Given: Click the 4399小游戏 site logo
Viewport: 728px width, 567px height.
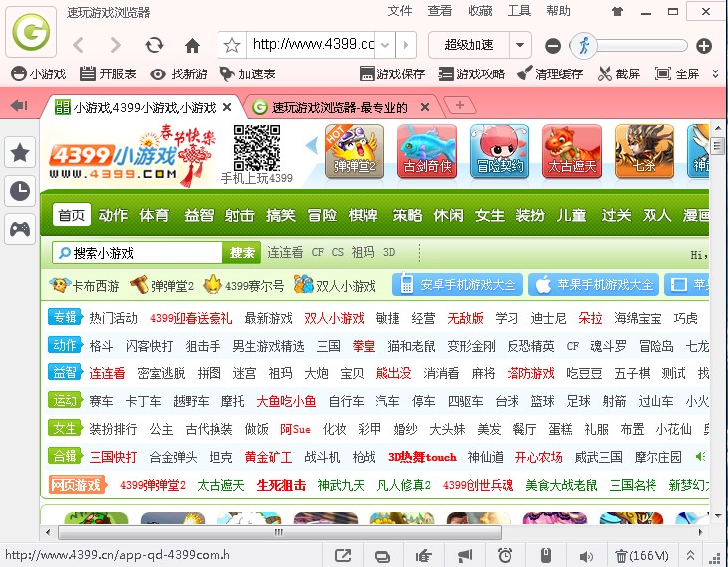Looking at the screenshot, I should coord(131,156).
